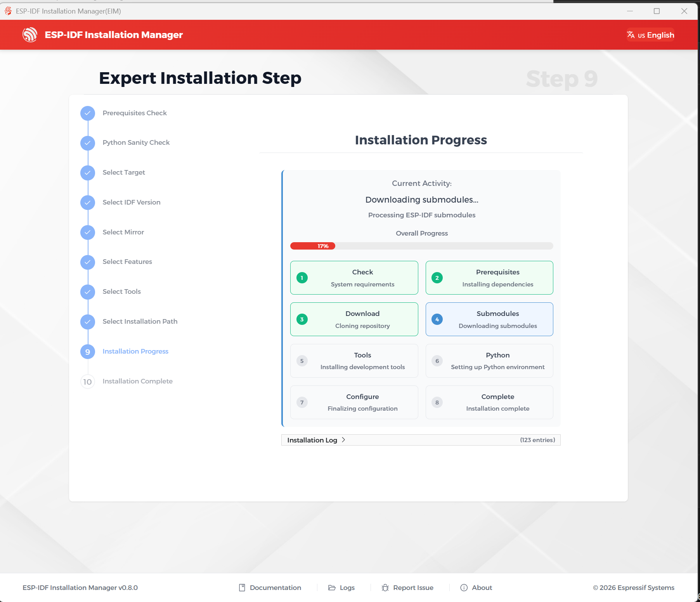Click the Select Mirror step checkmark icon

point(88,232)
